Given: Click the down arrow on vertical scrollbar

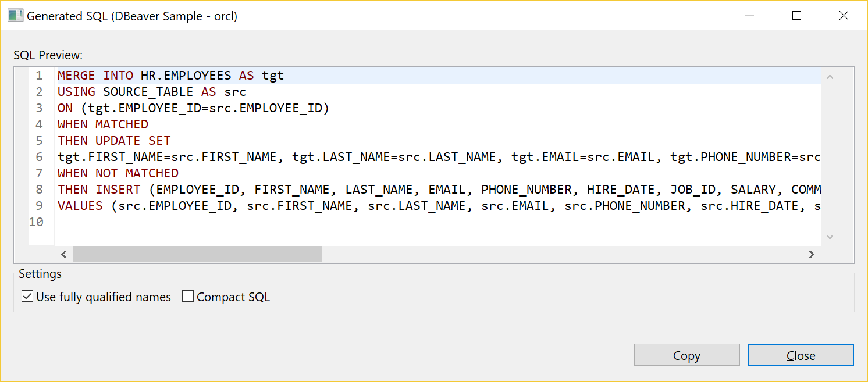Looking at the screenshot, I should 830,237.
